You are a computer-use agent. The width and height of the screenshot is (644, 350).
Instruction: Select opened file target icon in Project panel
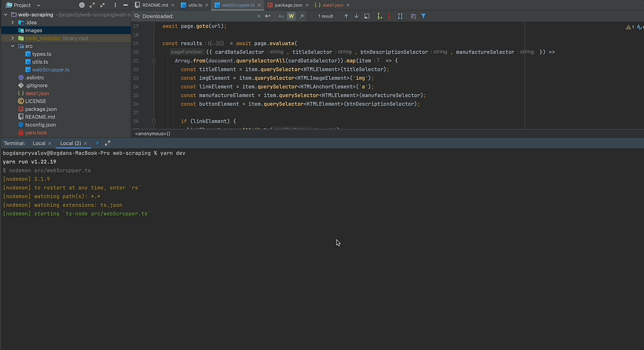pos(82,5)
